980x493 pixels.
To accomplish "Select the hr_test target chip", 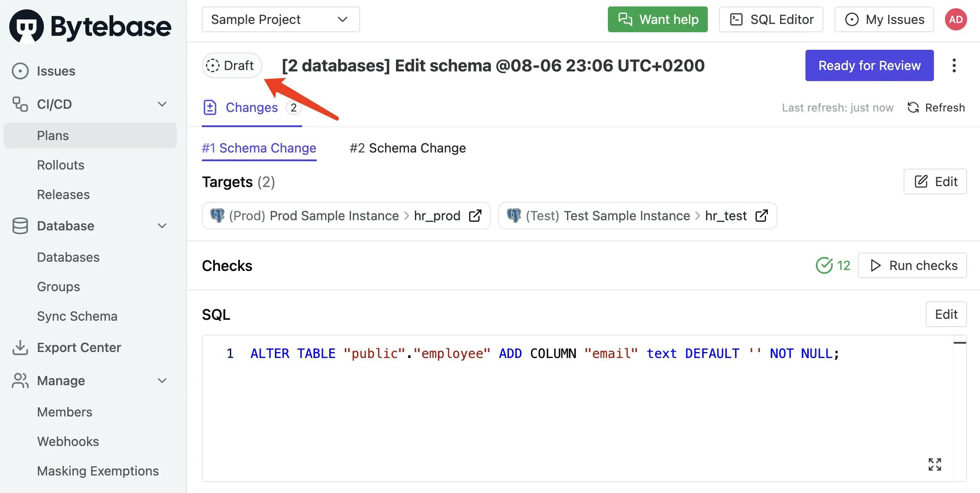I will pos(637,216).
